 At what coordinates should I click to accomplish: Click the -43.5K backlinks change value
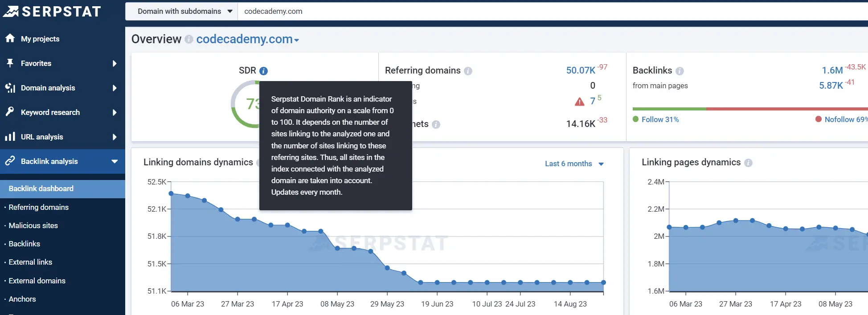click(855, 67)
